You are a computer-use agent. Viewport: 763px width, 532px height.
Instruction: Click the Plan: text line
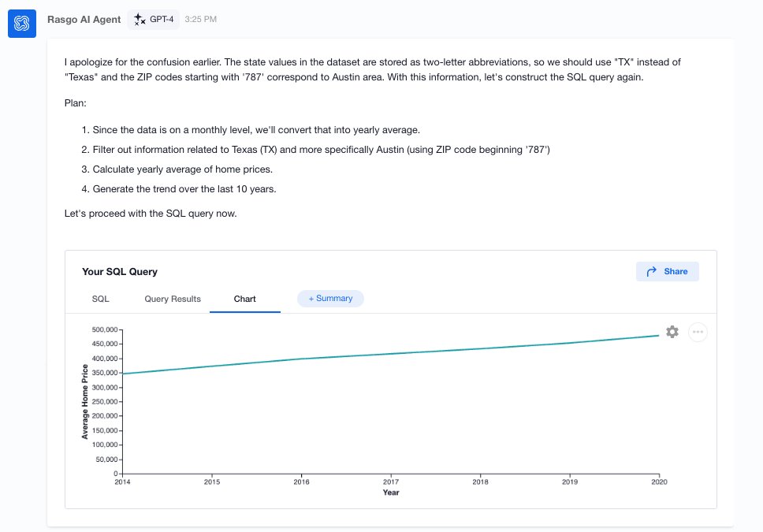point(76,103)
